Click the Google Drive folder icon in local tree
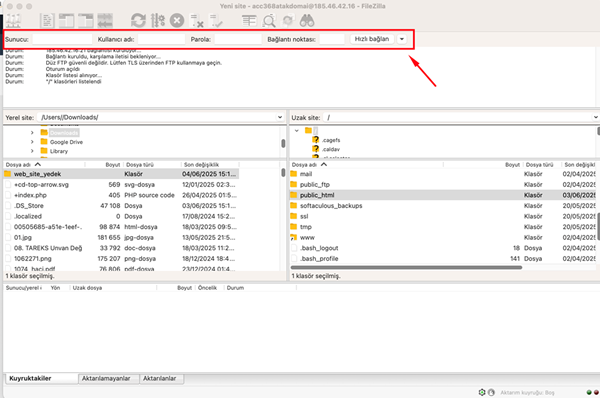This screenshot has width=600, height=398. 44,142
